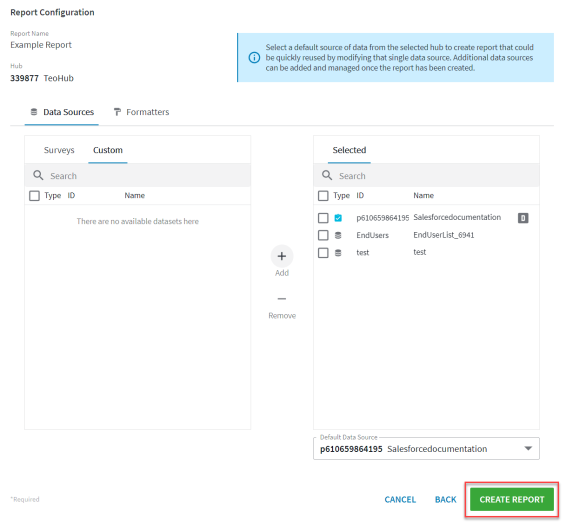Switch to the Formatters tab
The height and width of the screenshot is (522, 566).
(142, 112)
